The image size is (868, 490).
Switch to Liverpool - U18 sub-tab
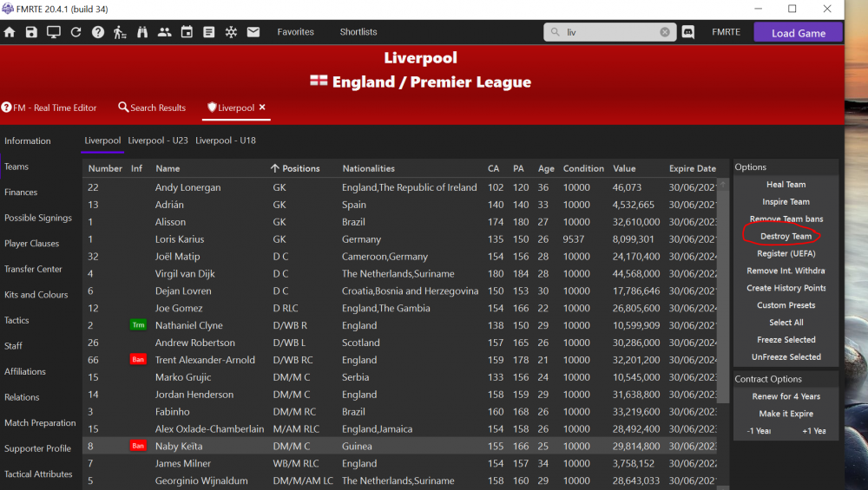pyautogui.click(x=226, y=140)
